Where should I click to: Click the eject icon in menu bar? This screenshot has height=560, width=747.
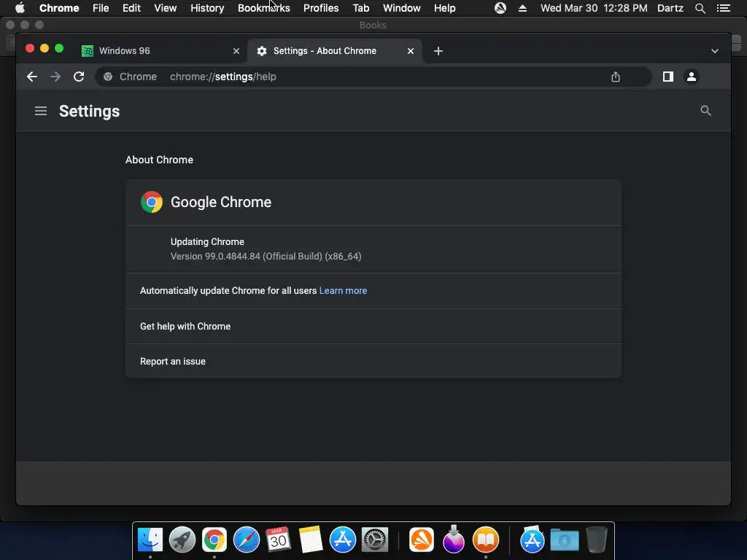(522, 8)
